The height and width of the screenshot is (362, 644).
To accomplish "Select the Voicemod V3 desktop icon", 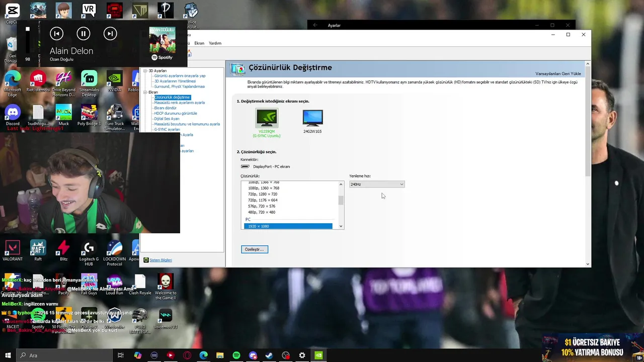I will point(166,319).
